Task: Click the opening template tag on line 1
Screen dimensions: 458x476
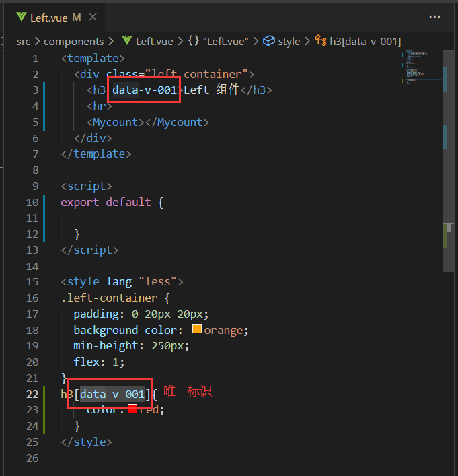Action: pyautogui.click(x=93, y=59)
